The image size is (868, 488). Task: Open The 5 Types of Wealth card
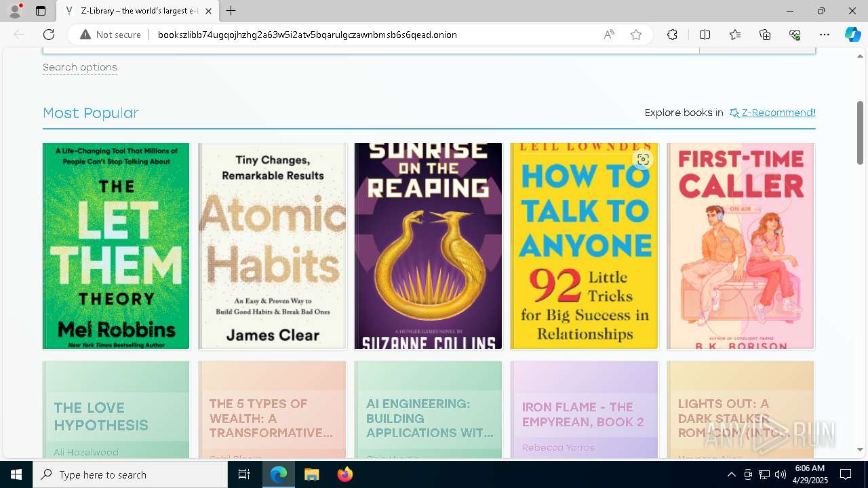tap(272, 409)
